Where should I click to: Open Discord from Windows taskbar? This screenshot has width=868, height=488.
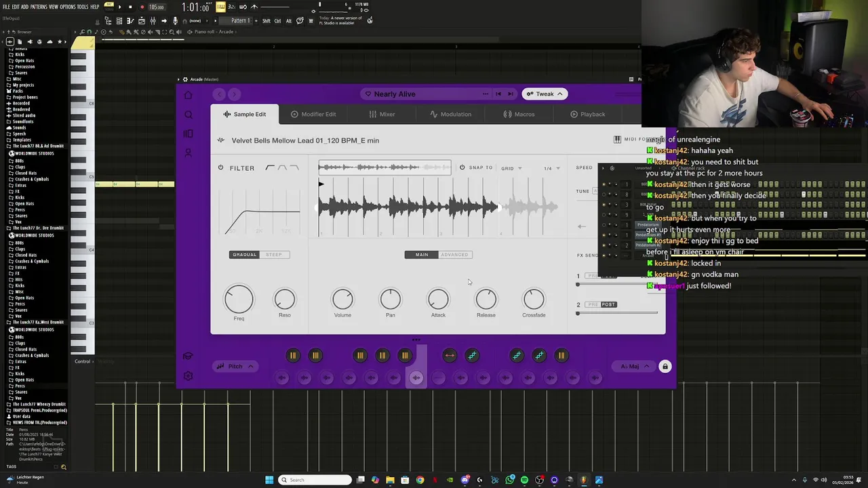pyautogui.click(x=465, y=480)
